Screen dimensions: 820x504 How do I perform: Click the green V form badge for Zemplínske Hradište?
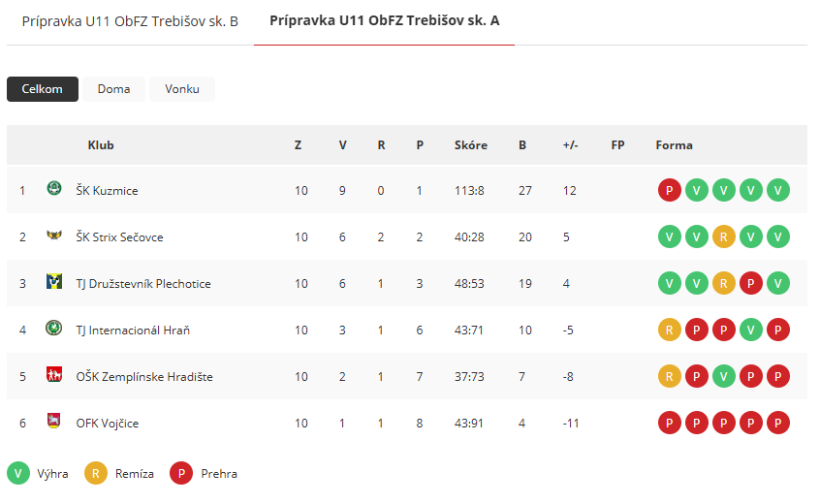click(724, 376)
